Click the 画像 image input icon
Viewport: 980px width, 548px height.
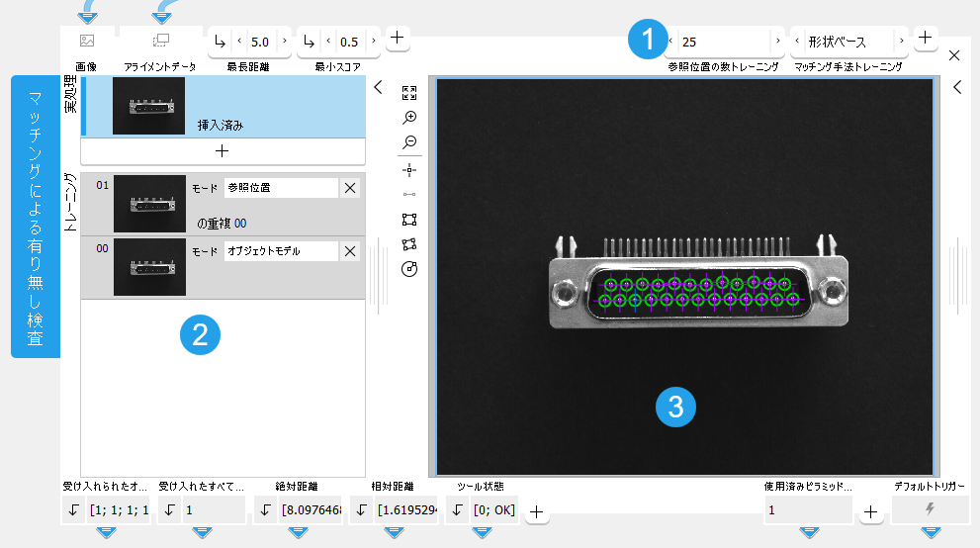[x=87, y=41]
